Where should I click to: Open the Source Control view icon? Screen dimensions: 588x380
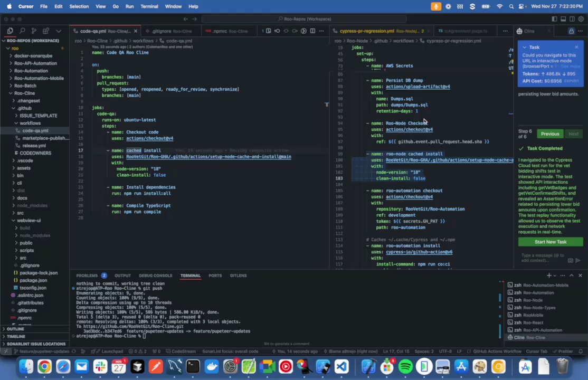[34, 31]
